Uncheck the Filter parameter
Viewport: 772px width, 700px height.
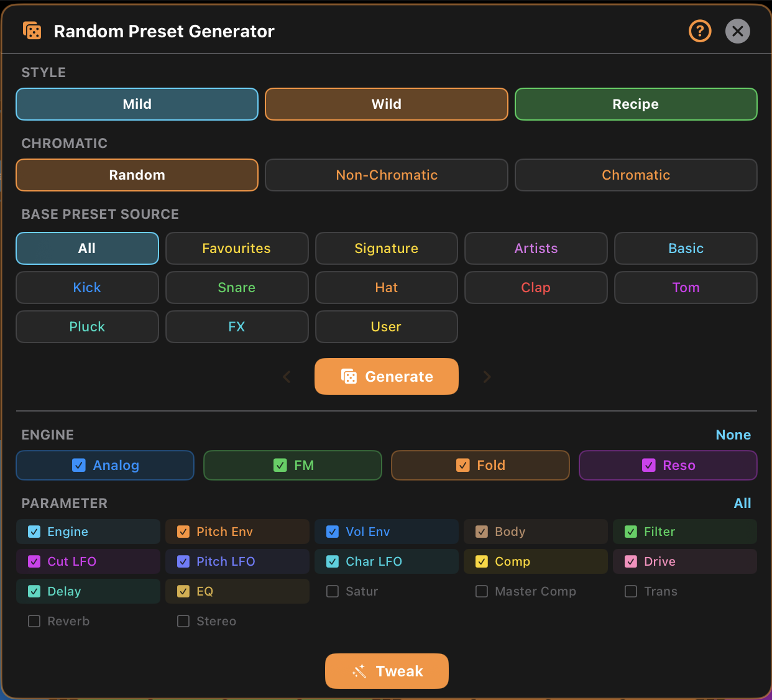coord(631,532)
